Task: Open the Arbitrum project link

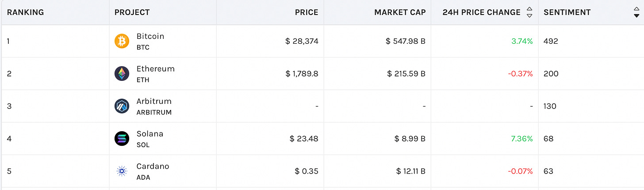Action: click(x=154, y=101)
